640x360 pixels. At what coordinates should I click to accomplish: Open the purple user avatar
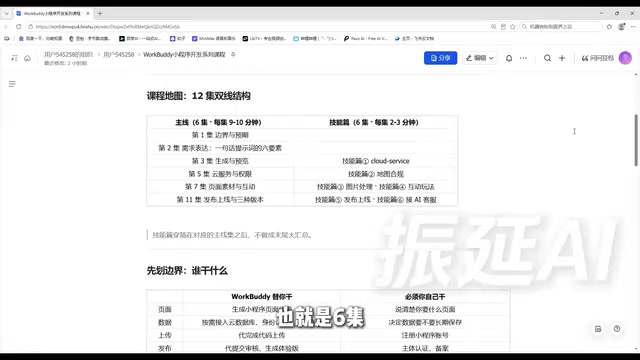pos(625,58)
